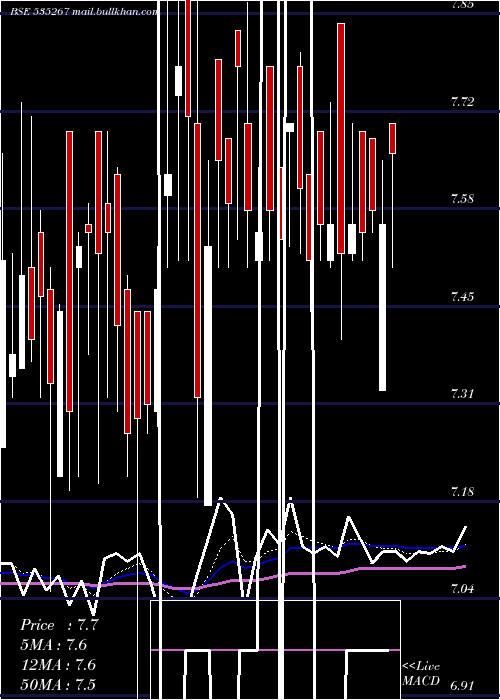Click the 7.72 price axis label

tap(462, 102)
